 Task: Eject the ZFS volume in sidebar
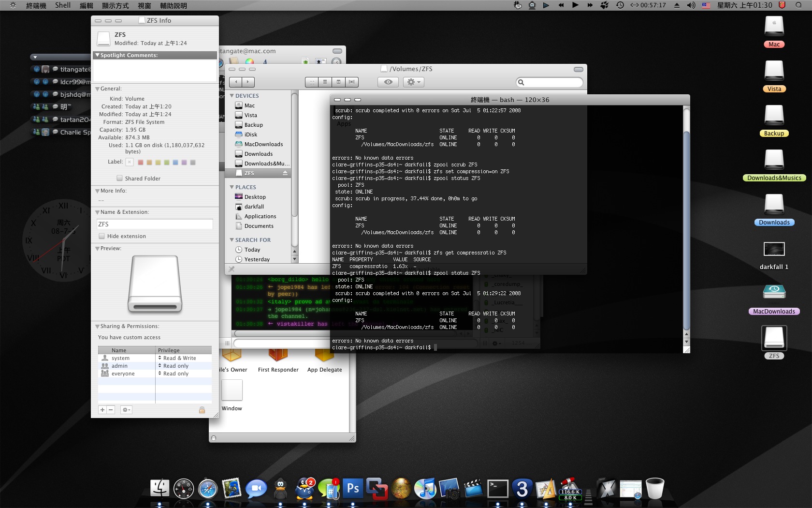285,173
